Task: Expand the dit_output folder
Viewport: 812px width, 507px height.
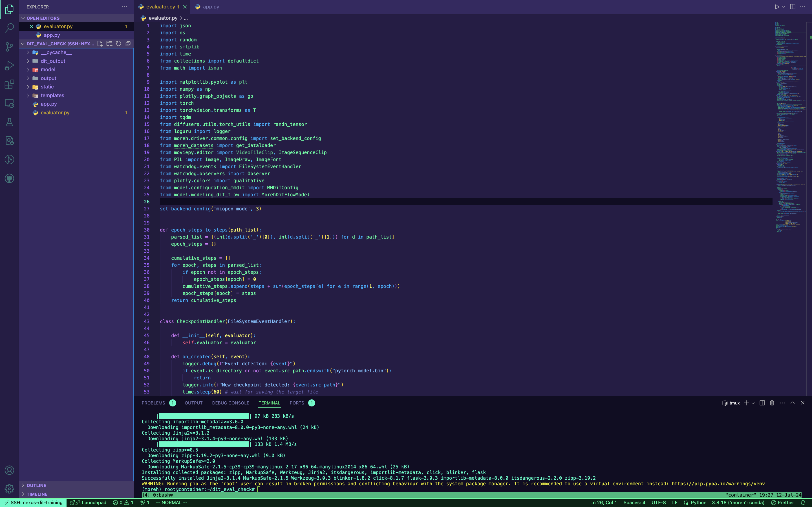Action: (x=53, y=61)
